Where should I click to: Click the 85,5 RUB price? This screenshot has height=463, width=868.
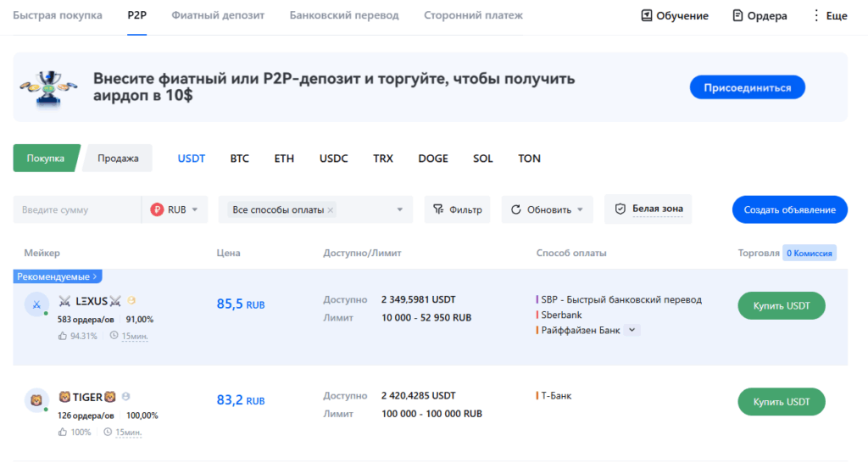241,304
